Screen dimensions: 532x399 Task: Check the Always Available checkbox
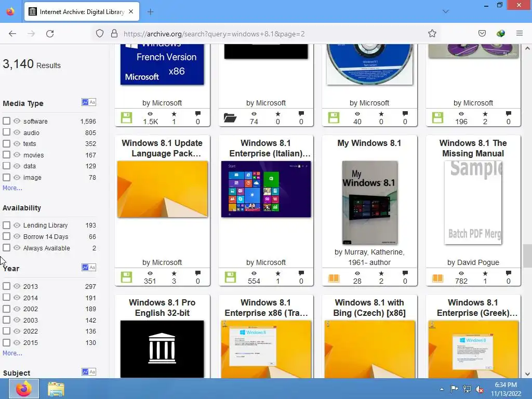(6, 248)
